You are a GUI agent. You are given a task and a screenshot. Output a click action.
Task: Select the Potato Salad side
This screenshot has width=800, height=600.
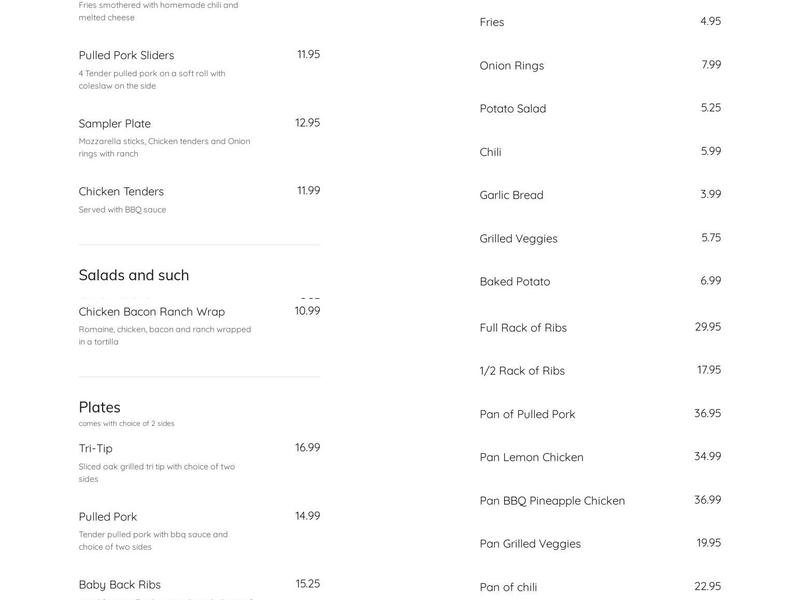(513, 109)
